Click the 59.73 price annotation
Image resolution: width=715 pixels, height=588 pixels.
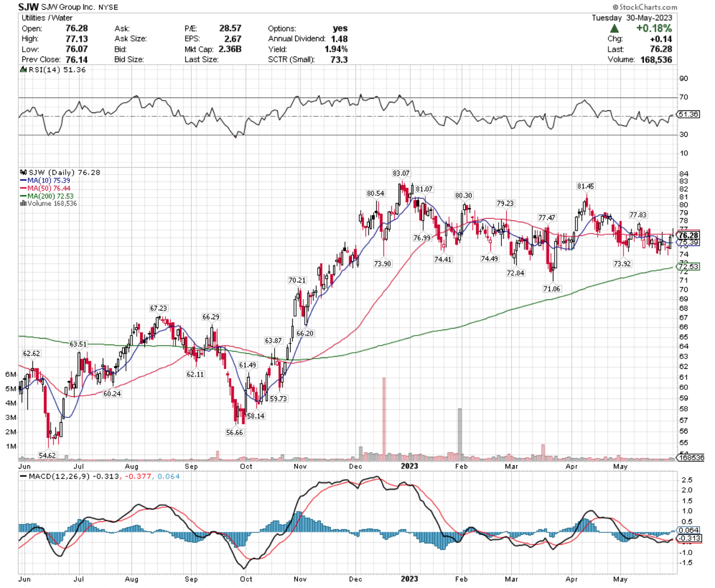(x=278, y=399)
